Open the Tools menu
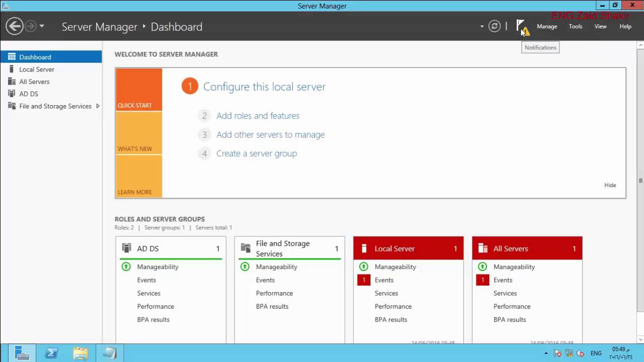644x362 pixels. 576,27
